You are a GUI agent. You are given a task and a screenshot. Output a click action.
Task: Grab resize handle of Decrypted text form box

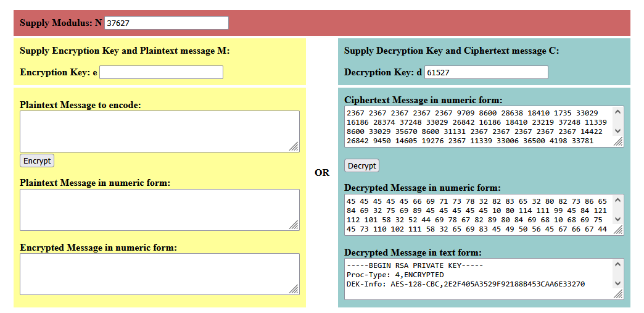619,294
